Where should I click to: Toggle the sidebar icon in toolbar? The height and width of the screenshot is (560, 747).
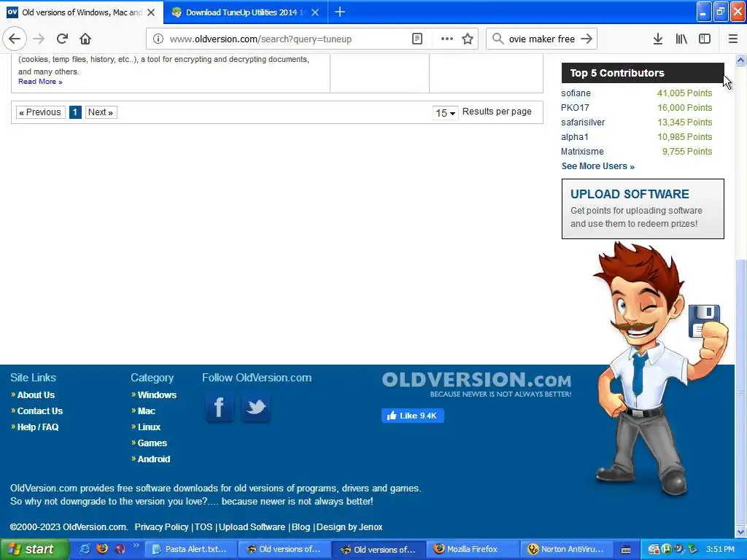705,39
